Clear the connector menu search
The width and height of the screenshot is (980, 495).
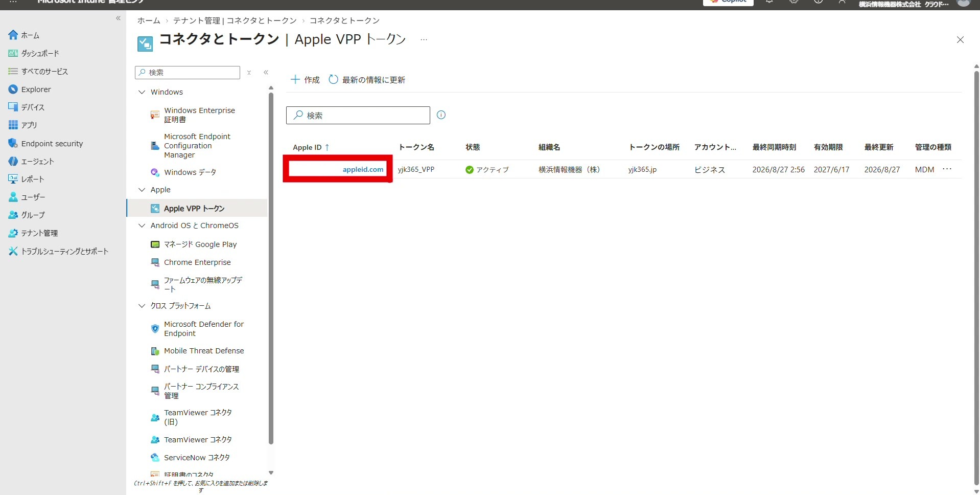coord(249,73)
